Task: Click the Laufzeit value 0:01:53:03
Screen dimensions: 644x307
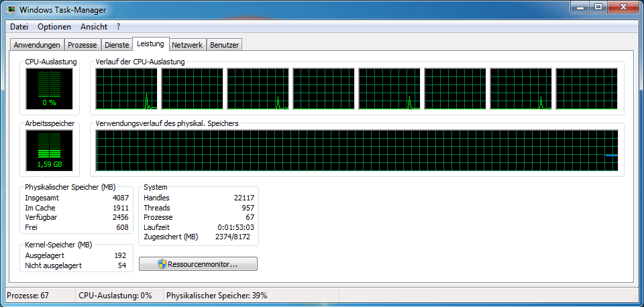Action: click(235, 227)
